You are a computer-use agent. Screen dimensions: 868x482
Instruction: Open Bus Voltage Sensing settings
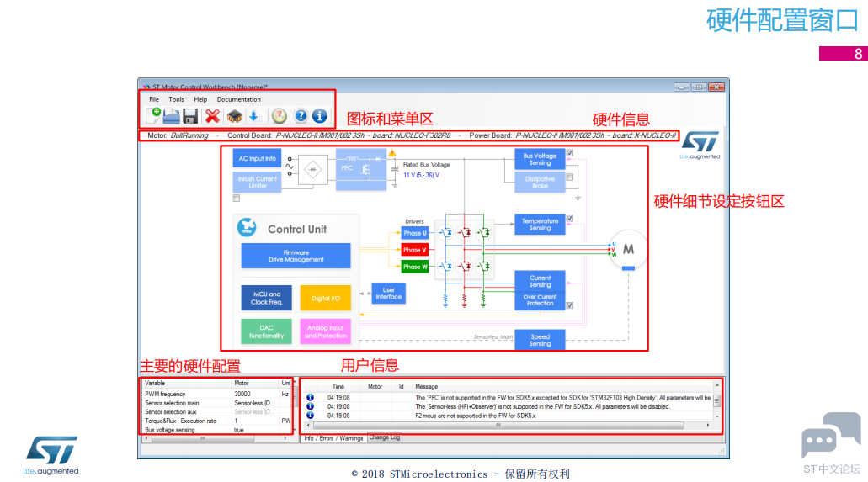pos(540,159)
